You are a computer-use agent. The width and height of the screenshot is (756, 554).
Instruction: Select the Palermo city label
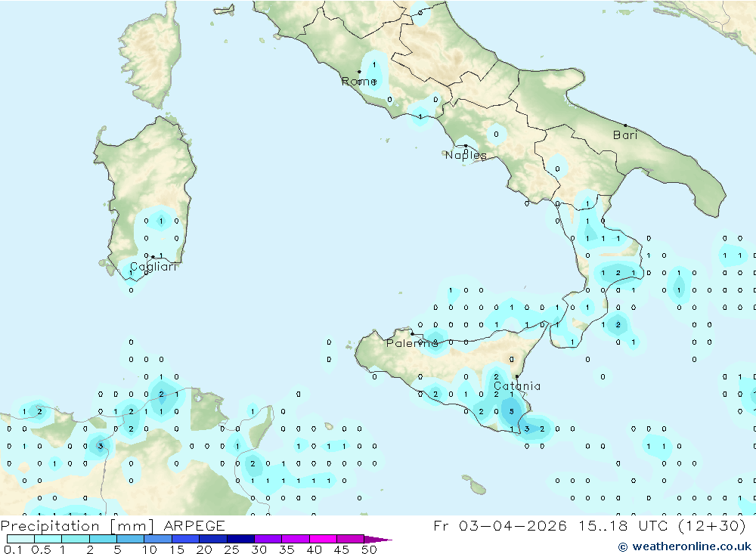412,343
